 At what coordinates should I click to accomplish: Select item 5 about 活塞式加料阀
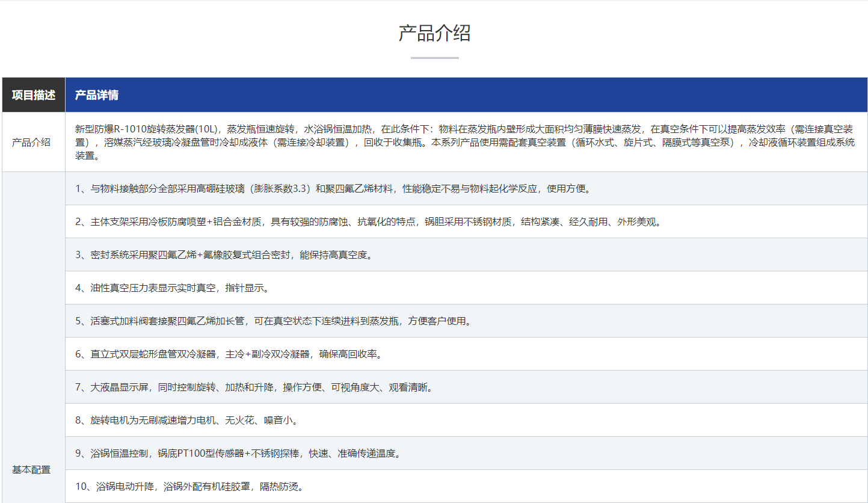[x=273, y=321]
